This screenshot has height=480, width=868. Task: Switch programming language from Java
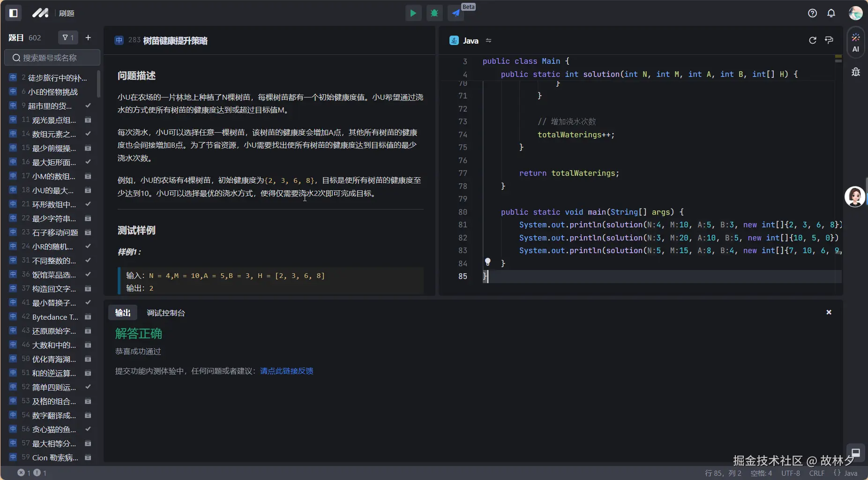click(471, 41)
